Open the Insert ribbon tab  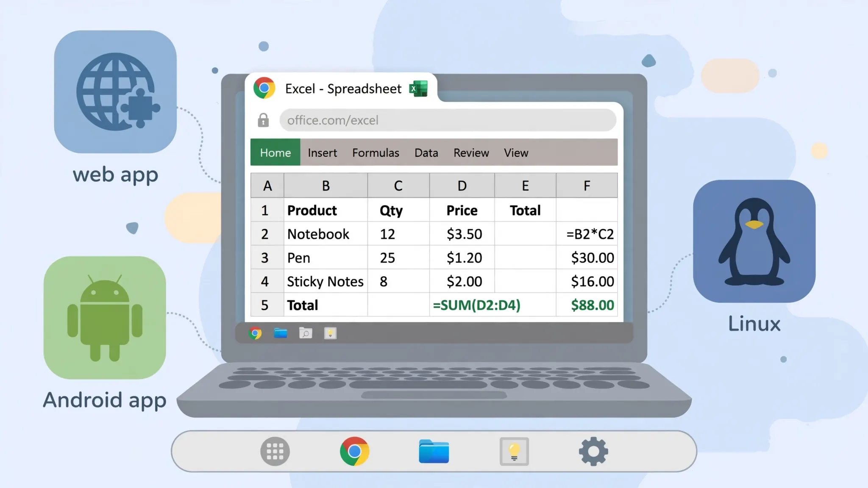point(323,152)
